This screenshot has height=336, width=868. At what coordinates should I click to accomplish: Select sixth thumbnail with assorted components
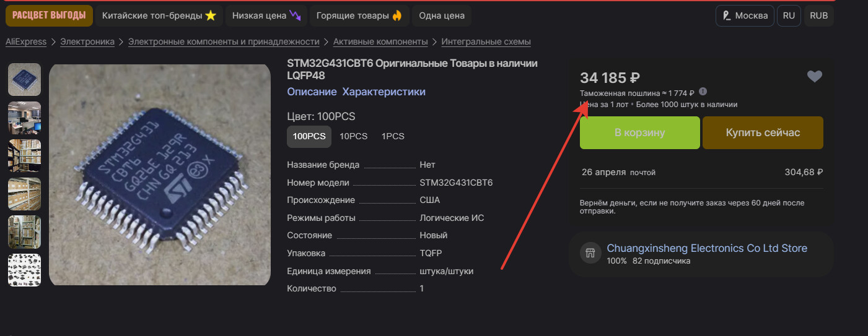pyautogui.click(x=24, y=270)
